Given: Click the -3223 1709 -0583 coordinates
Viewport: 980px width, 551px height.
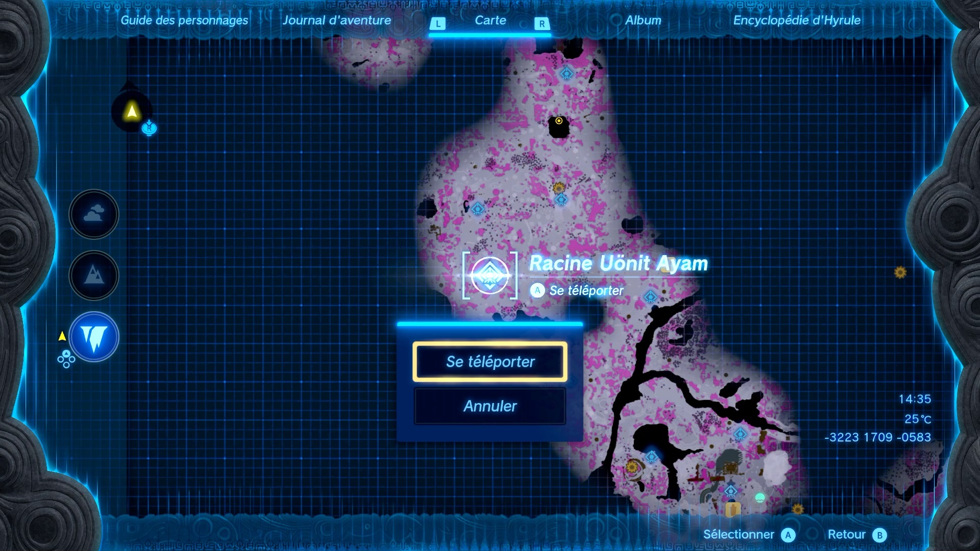Looking at the screenshot, I should coord(877,437).
